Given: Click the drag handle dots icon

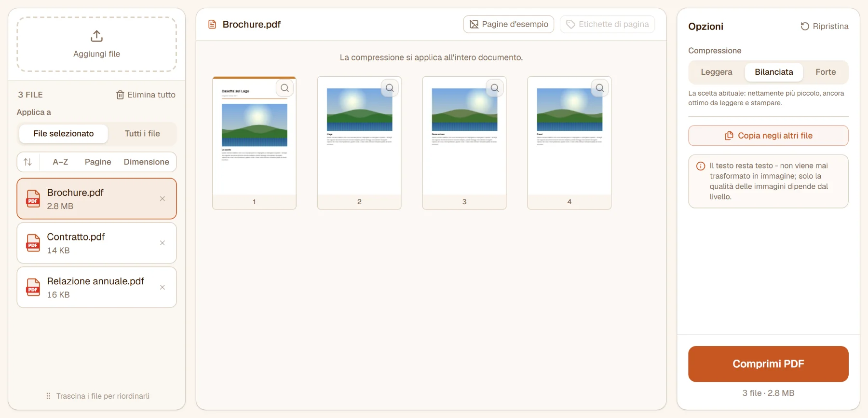Looking at the screenshot, I should click(x=48, y=396).
